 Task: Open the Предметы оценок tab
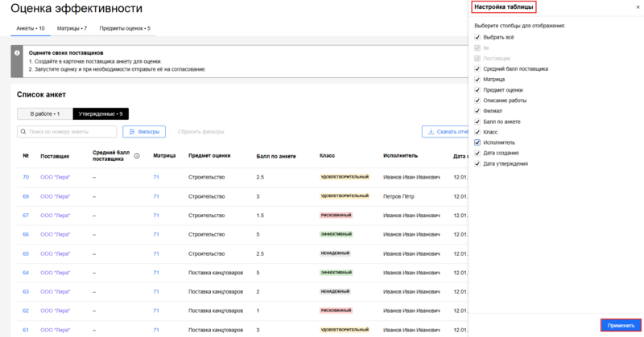point(124,28)
